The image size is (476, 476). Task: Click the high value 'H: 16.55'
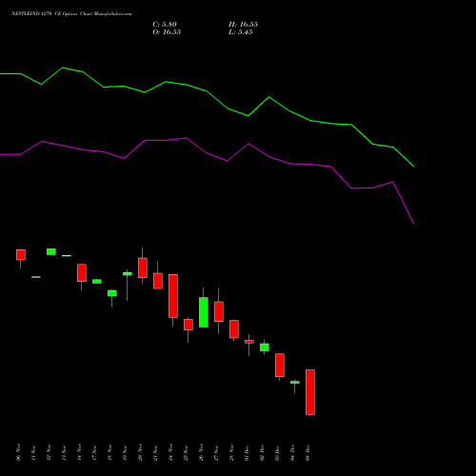[243, 25]
